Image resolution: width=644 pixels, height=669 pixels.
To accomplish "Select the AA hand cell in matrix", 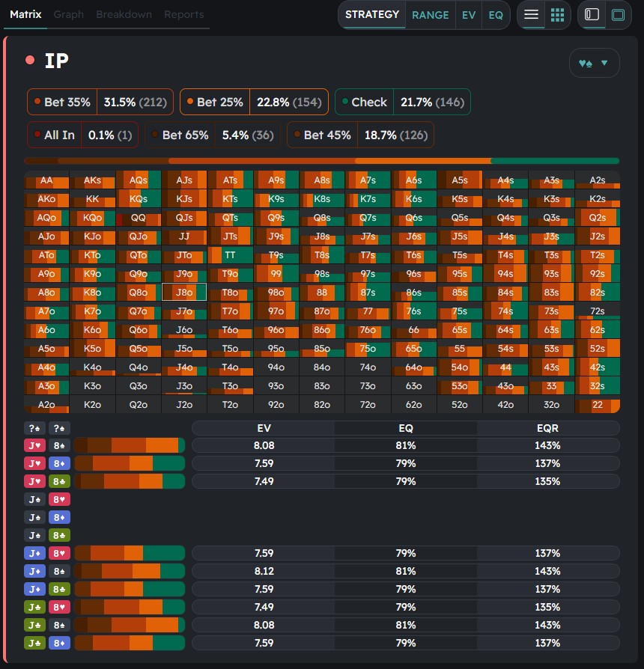I will tap(46, 180).
